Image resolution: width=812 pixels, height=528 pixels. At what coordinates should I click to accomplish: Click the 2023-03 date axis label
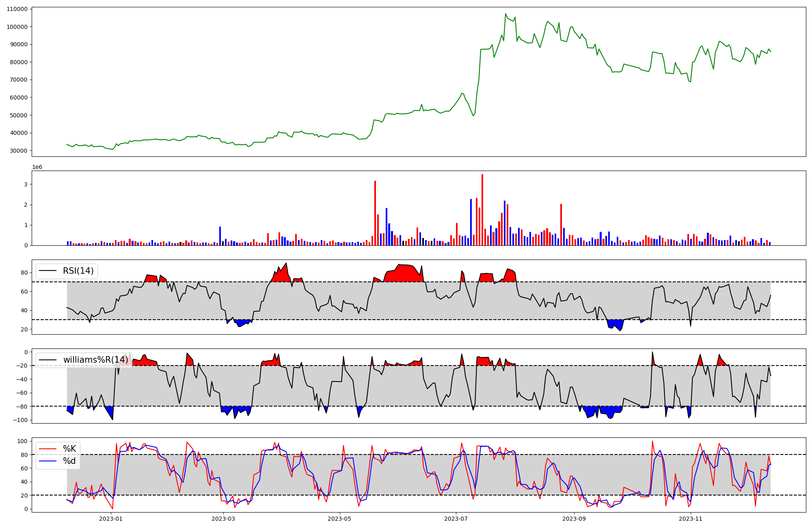pyautogui.click(x=223, y=519)
